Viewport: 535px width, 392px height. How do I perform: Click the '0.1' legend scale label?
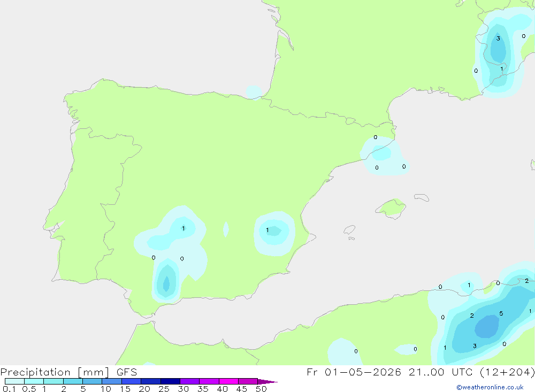point(9,389)
